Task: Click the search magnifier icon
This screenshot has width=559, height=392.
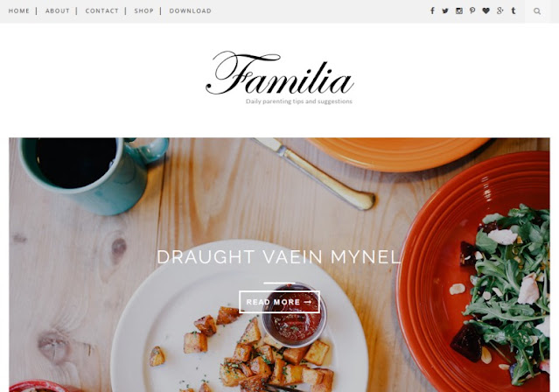Action: tap(537, 11)
